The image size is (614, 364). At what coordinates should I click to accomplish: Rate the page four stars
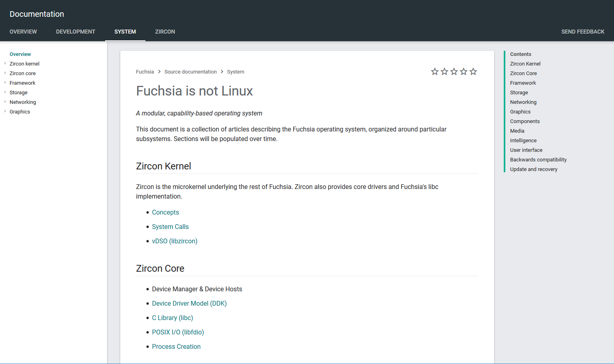tap(463, 72)
